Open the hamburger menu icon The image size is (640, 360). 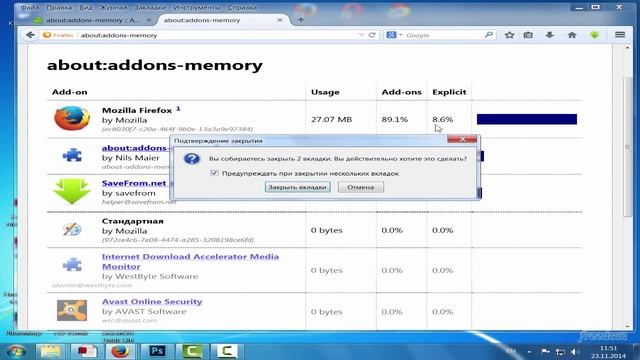[x=620, y=35]
